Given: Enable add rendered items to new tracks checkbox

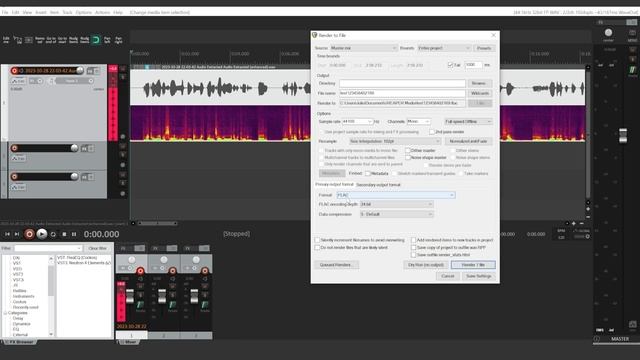Looking at the screenshot, I should pos(413,240).
